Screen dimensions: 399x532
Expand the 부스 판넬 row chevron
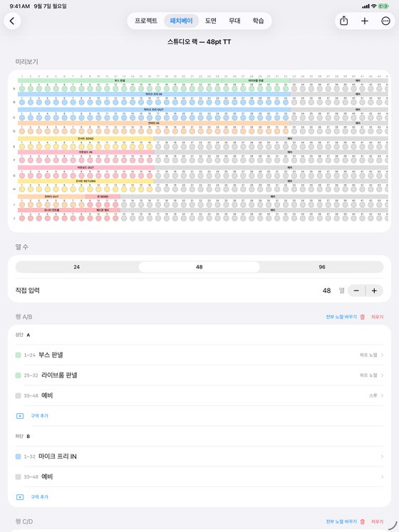coord(382,355)
